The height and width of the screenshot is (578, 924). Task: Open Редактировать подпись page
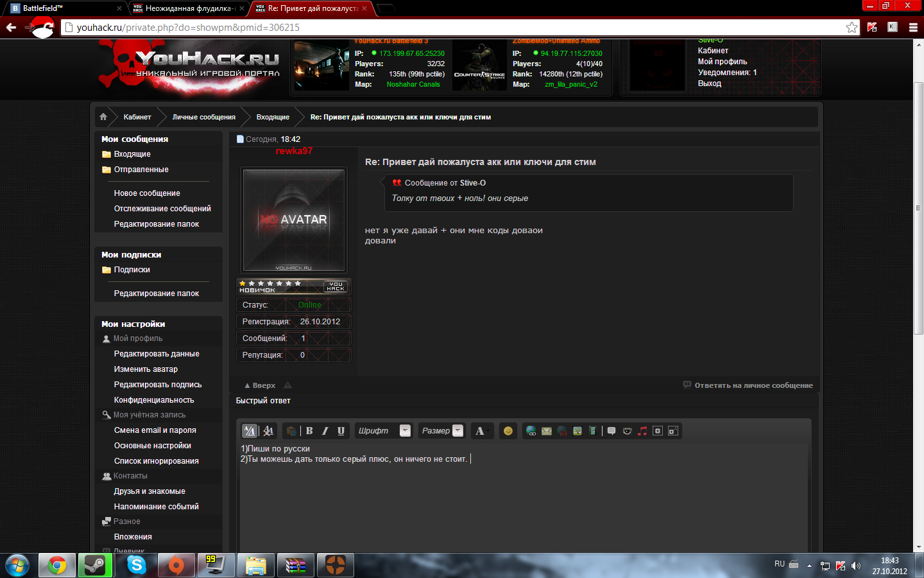coord(158,385)
